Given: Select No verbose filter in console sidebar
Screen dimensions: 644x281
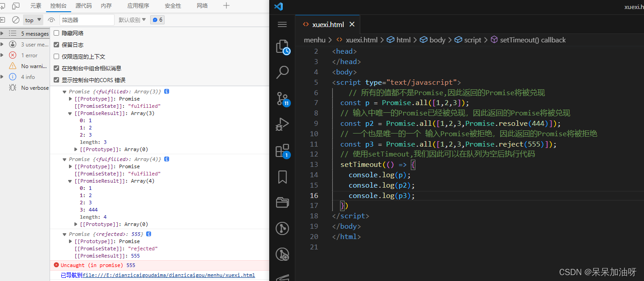Looking at the screenshot, I should (x=25, y=88).
